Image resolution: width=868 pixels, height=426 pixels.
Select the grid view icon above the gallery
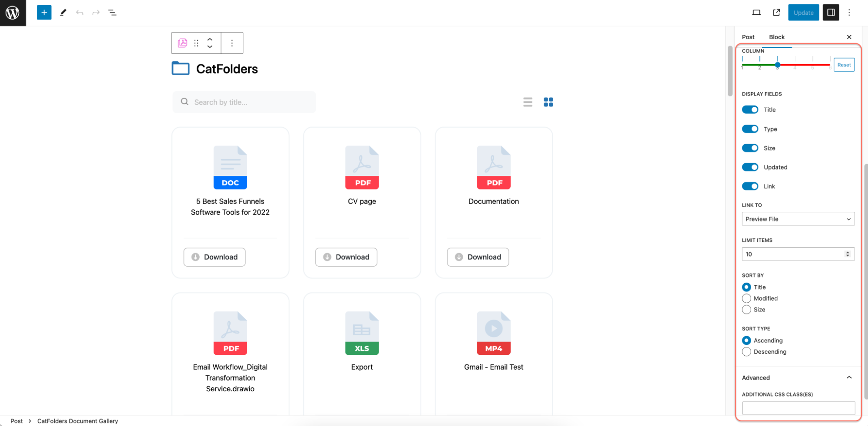click(x=548, y=102)
